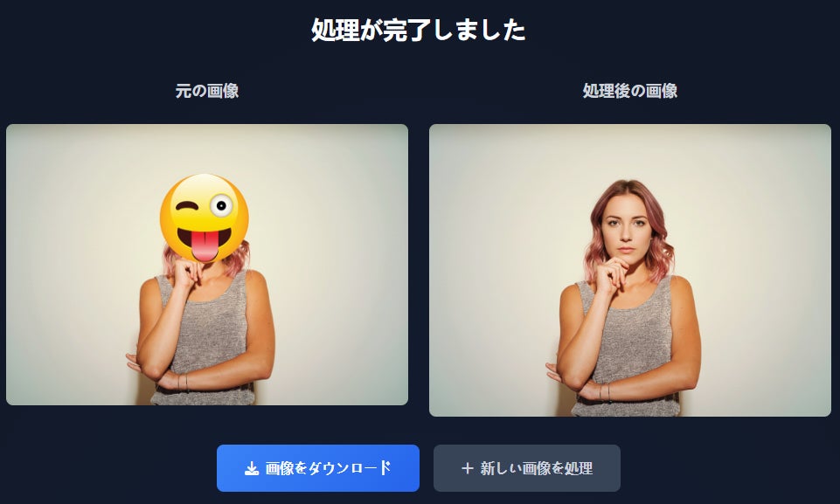This screenshot has height=504, width=840.
Task: Click the wrist bracelet in the original image
Action: (186, 383)
